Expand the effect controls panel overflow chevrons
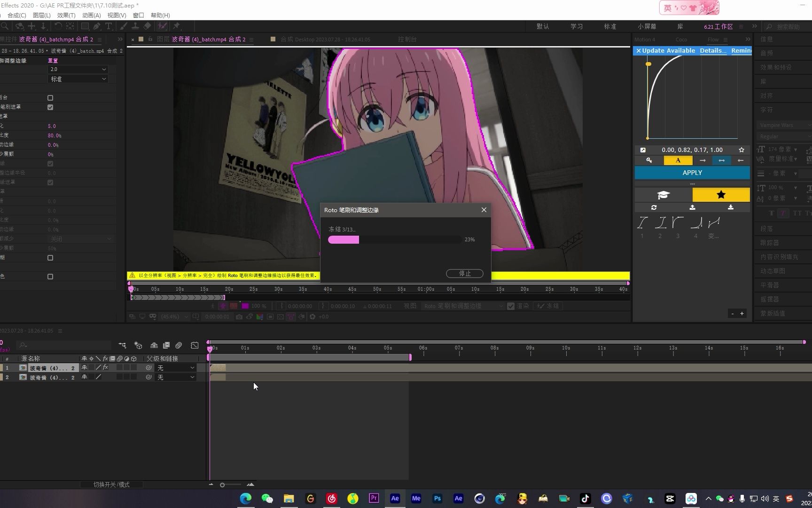The image size is (812, 508). [x=120, y=40]
